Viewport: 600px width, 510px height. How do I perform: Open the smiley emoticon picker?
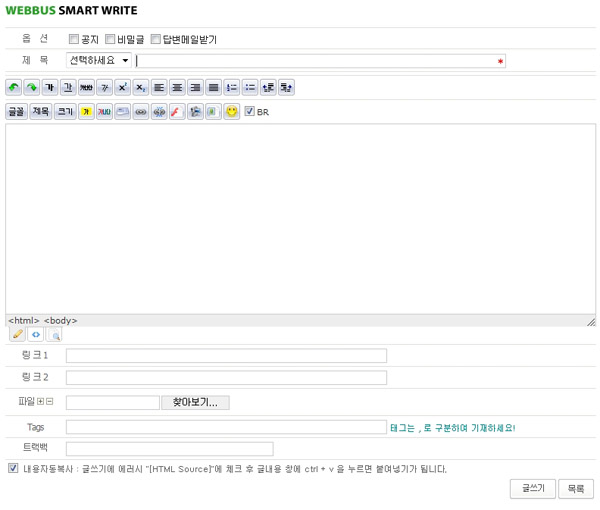pos(232,112)
